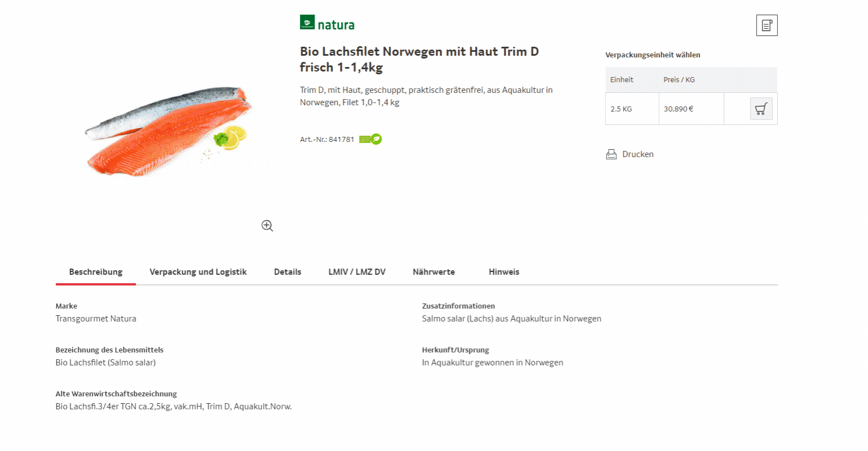Click the salmon fillet product image
This screenshot has height=451, width=868.
pos(169,131)
